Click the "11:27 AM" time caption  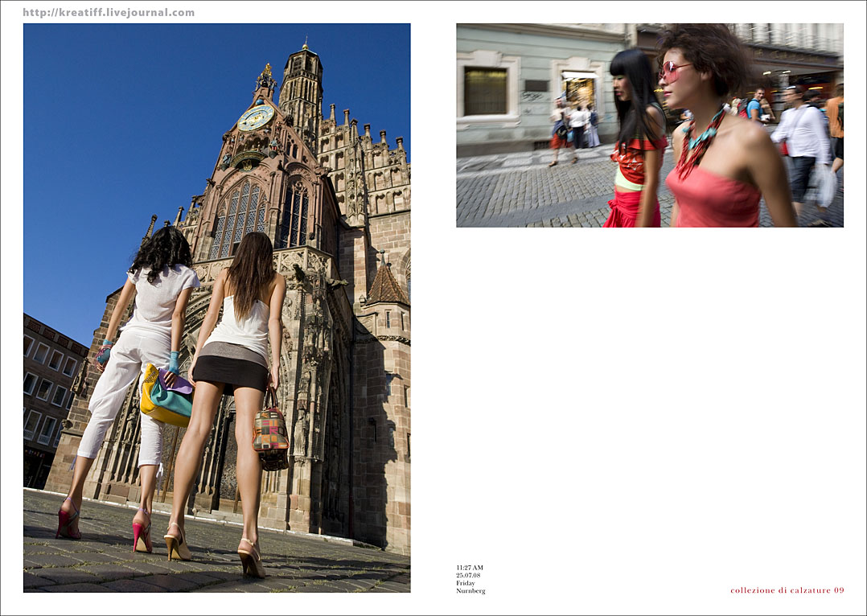(x=470, y=568)
